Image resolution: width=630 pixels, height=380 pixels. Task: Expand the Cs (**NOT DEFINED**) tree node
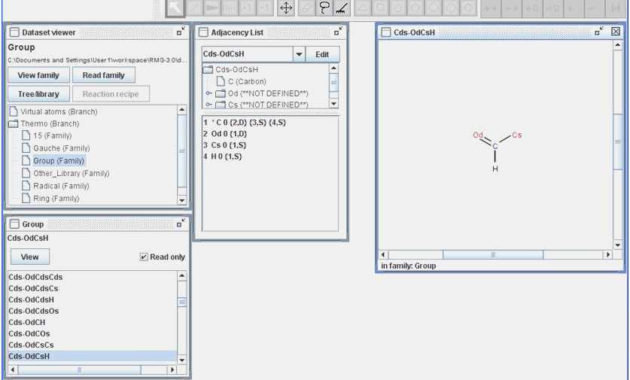pos(209,104)
